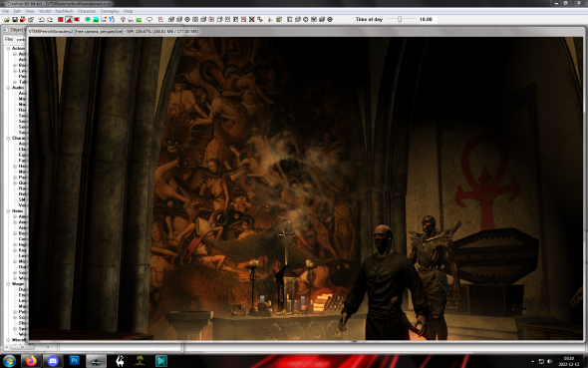Screen dimensions: 588x368
Task: Launch Photoshop from the taskbar
Action: 75,361
